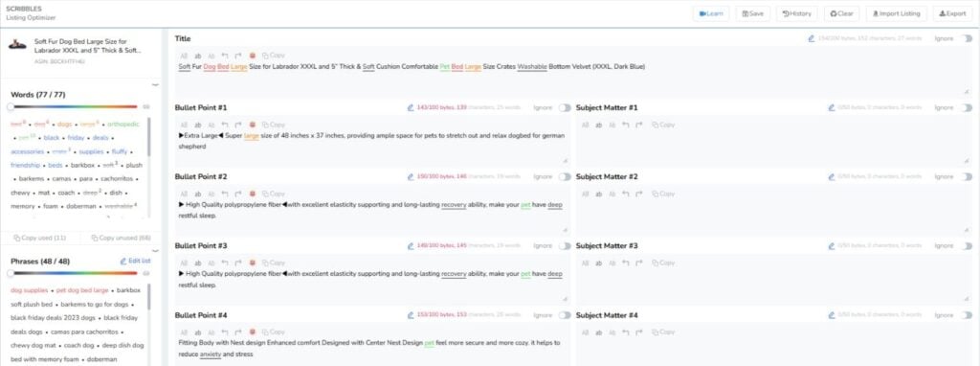
Task: Redo in the Subject Matter #2 toolbar
Action: click(x=639, y=194)
